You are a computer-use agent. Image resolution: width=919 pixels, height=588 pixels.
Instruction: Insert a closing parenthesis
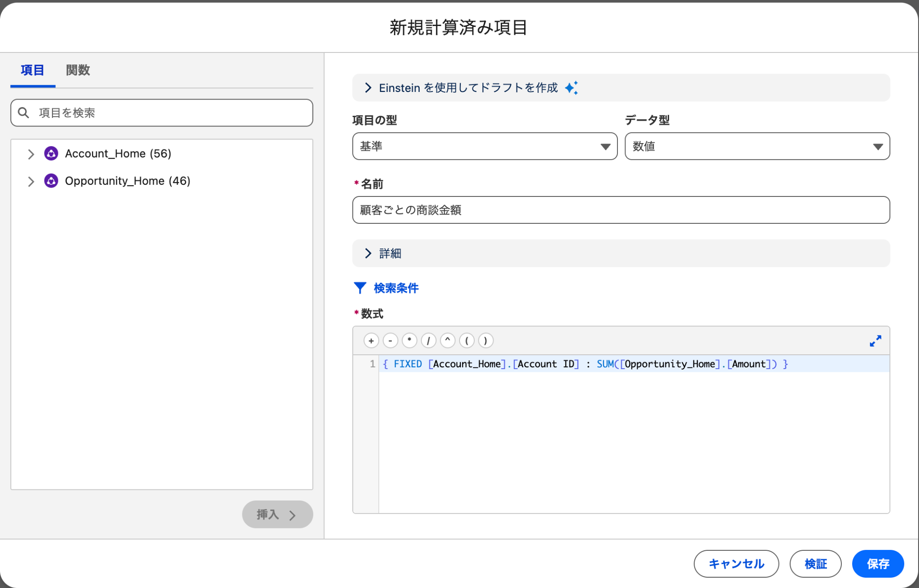pos(486,341)
